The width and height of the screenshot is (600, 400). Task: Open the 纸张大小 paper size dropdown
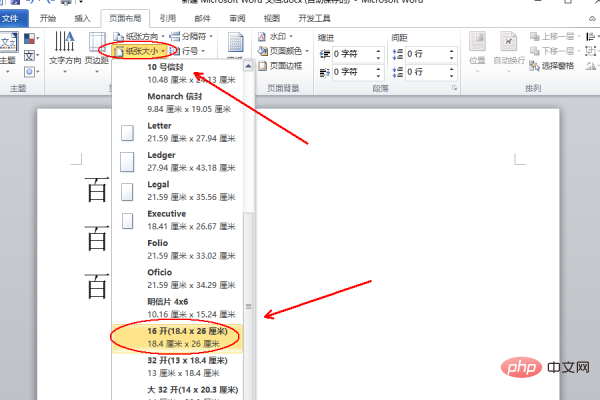click(139, 51)
